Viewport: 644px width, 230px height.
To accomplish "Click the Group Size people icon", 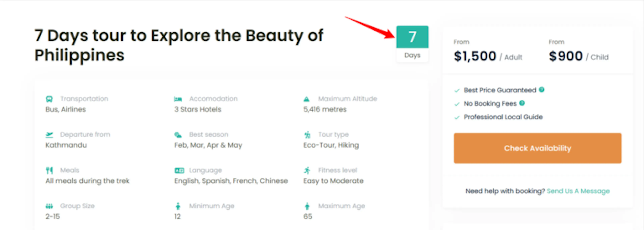I will coord(49,206).
